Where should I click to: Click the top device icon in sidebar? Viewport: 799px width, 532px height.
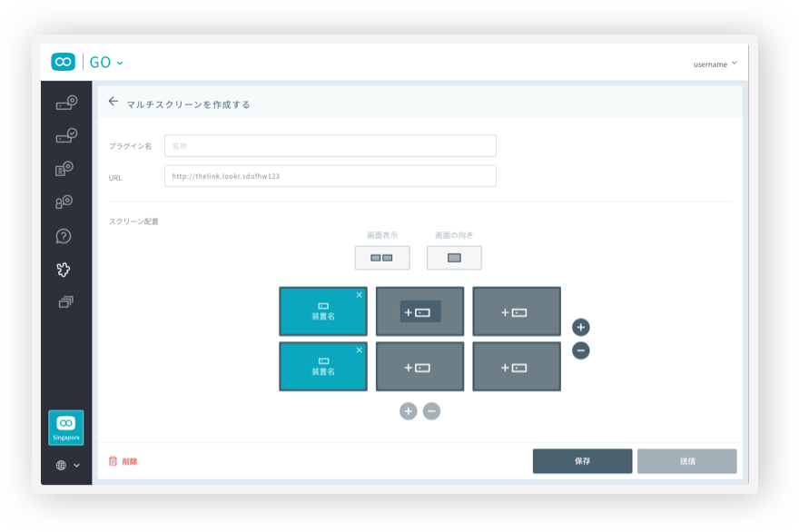coord(65,103)
